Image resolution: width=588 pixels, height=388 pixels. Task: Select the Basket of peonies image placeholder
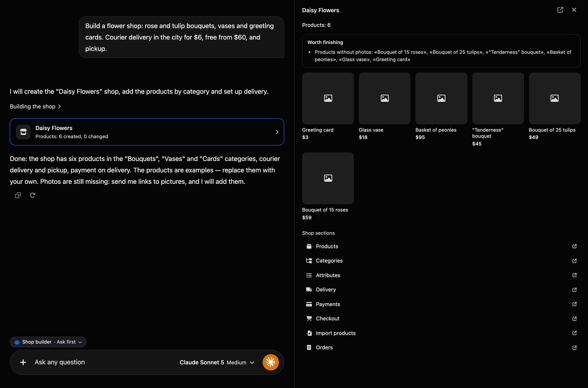tap(441, 98)
